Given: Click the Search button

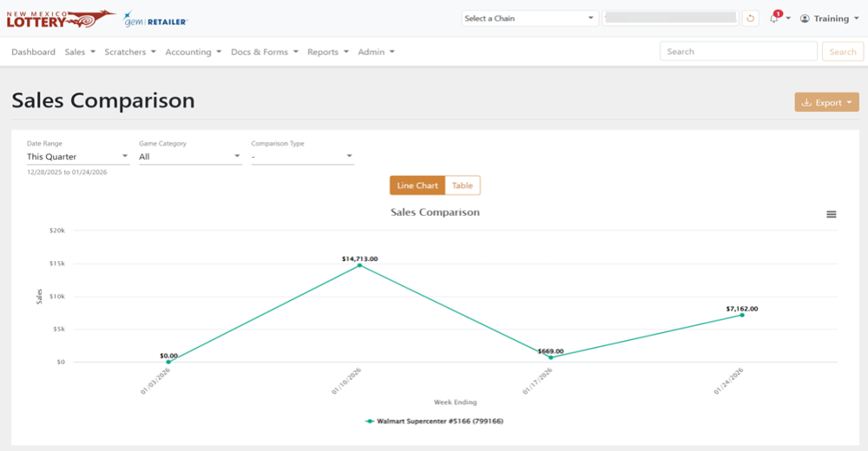Looking at the screenshot, I should 843,51.
